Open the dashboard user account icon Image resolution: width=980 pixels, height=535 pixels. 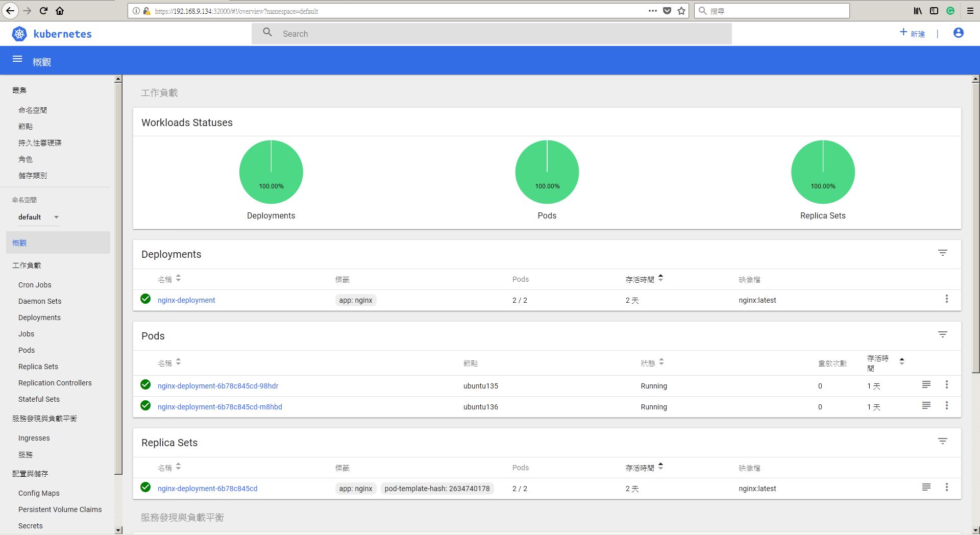coord(959,33)
